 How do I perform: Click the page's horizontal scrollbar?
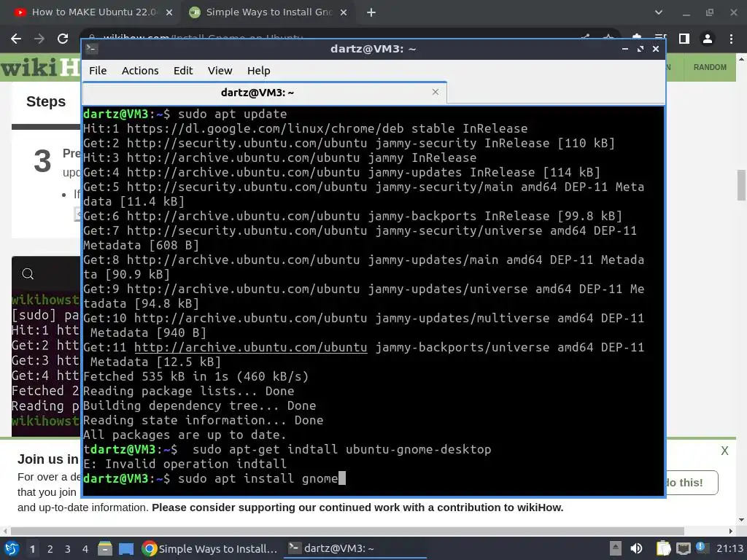coord(347,531)
